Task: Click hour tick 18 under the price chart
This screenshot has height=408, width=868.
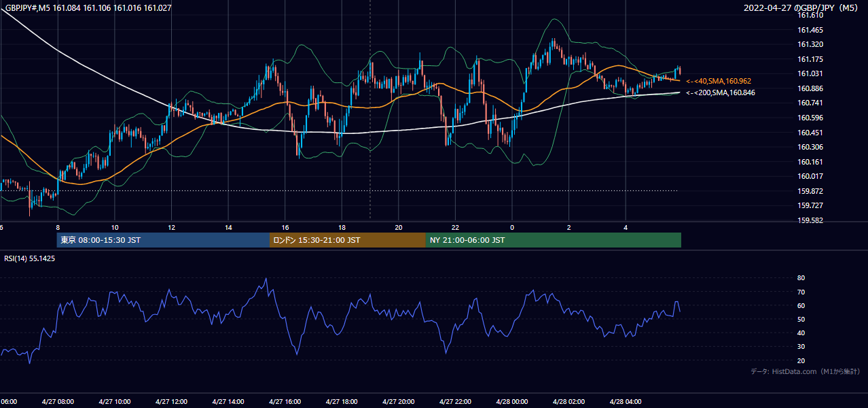Action: [342, 228]
